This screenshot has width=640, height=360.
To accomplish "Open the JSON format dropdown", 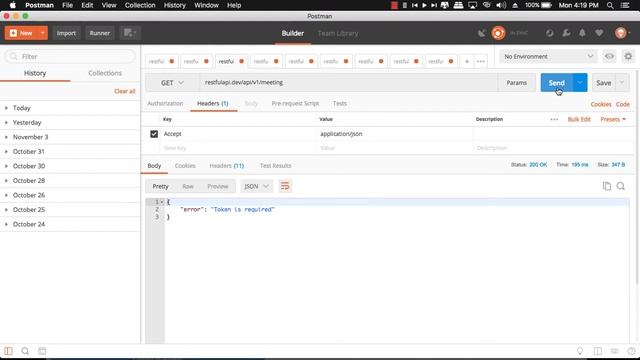I will click(x=256, y=186).
